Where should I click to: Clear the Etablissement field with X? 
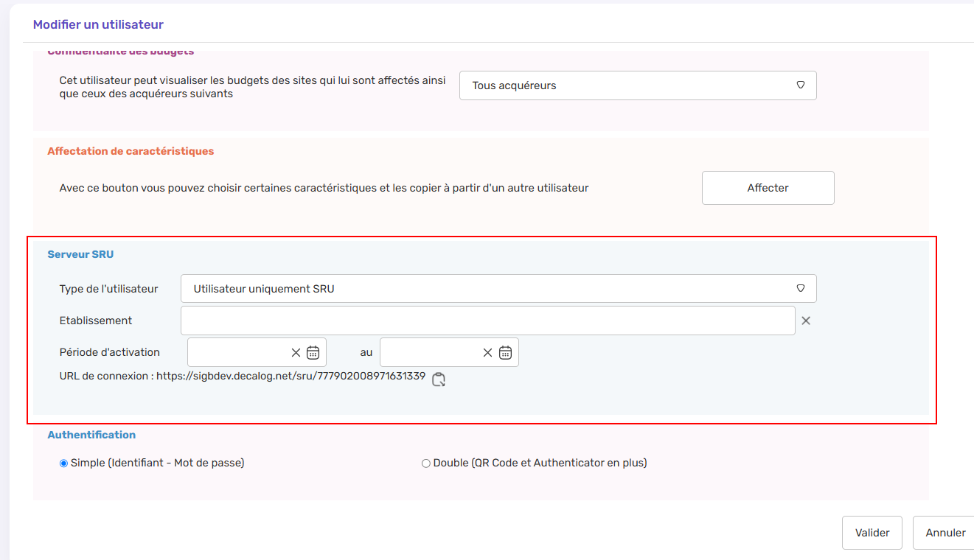pyautogui.click(x=806, y=321)
